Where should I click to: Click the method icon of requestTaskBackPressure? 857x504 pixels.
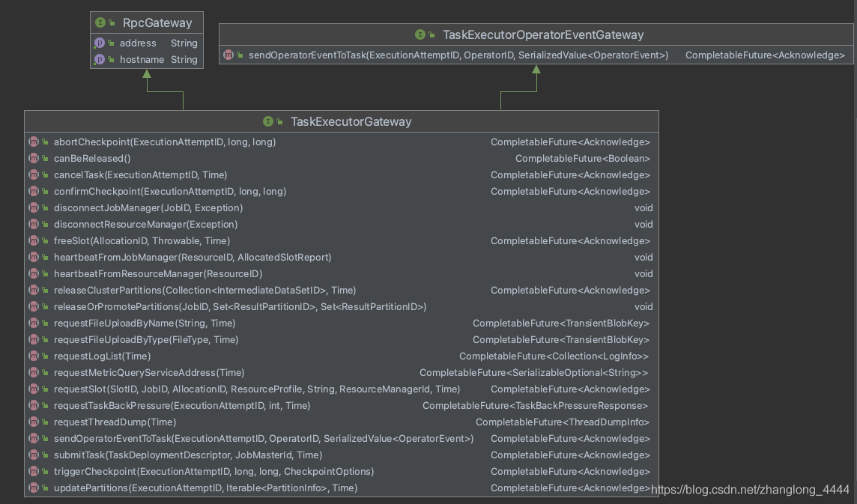pos(34,405)
